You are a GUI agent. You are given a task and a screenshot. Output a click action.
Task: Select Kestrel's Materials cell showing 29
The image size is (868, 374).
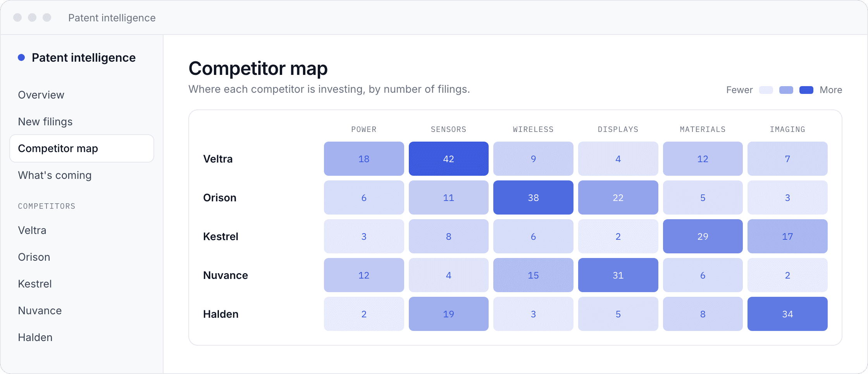703,236
